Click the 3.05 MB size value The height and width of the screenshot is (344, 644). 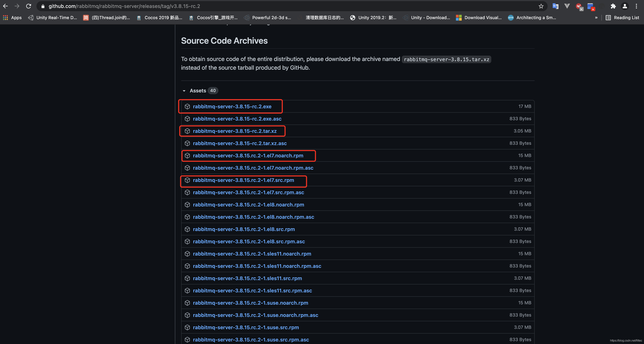[523, 131]
